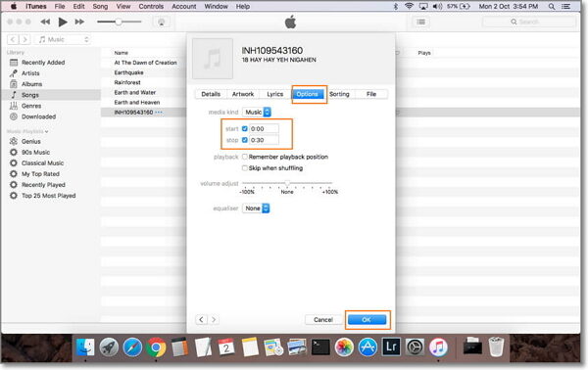Screen dimensions: 588x370
Task: Launch Safari from the dock
Action: coord(132,347)
